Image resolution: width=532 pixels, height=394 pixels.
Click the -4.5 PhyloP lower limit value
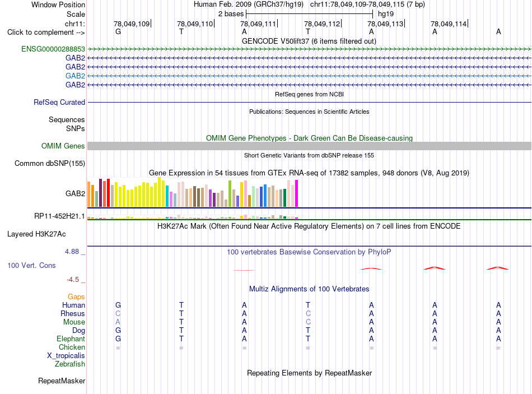[73, 280]
